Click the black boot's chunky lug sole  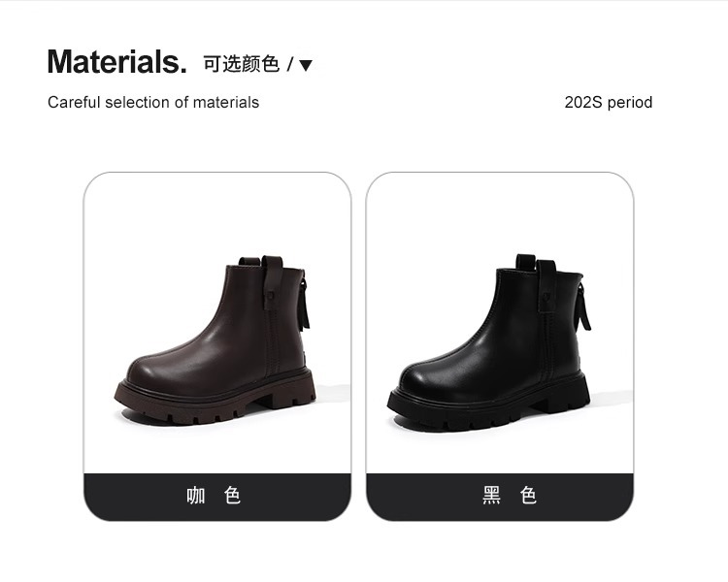(x=488, y=404)
